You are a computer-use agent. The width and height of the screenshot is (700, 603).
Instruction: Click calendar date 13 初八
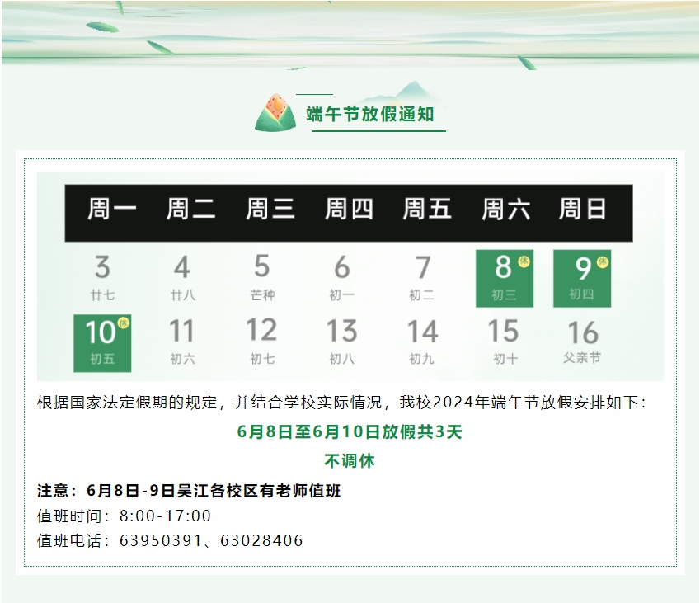(x=342, y=342)
